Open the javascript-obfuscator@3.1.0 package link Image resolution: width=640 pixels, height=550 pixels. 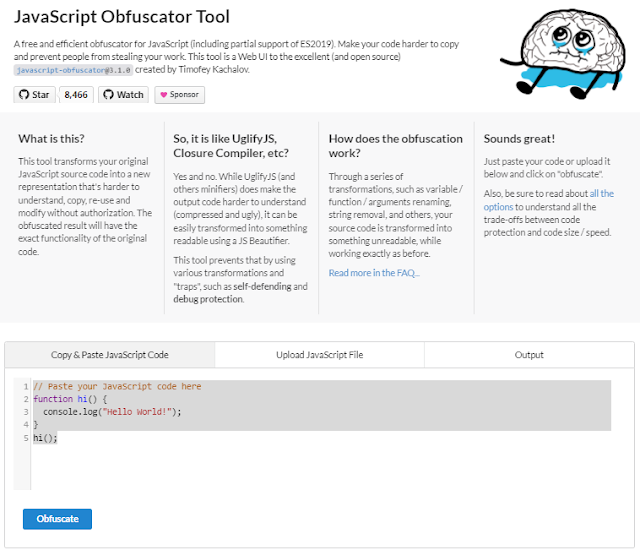click(x=73, y=70)
